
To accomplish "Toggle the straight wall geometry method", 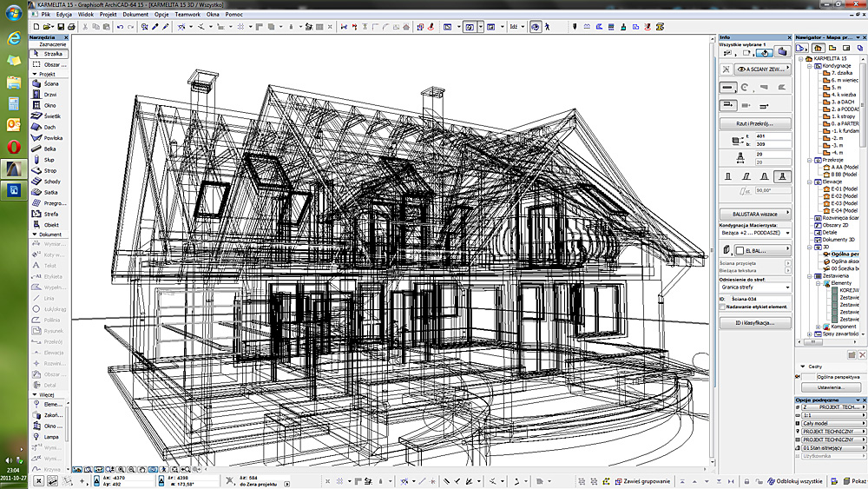I will coord(728,87).
